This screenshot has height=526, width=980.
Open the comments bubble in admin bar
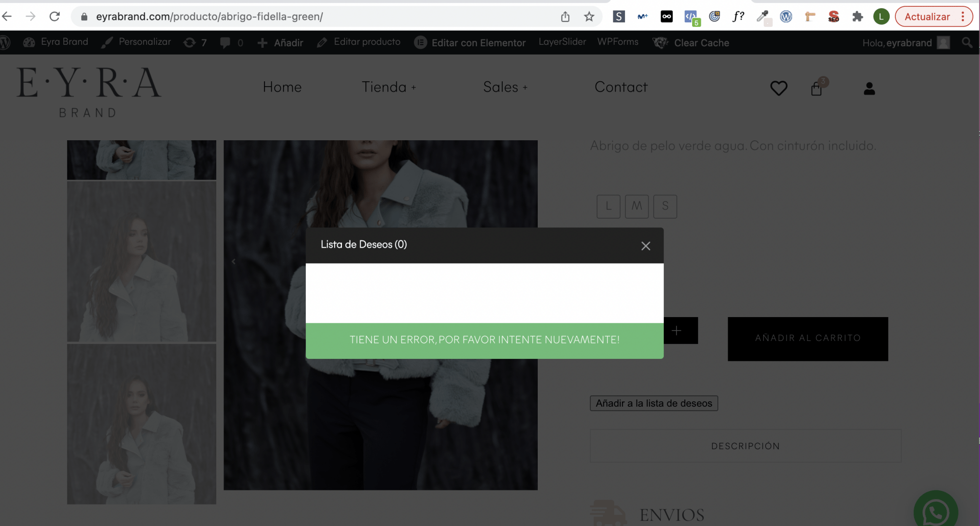(x=231, y=43)
